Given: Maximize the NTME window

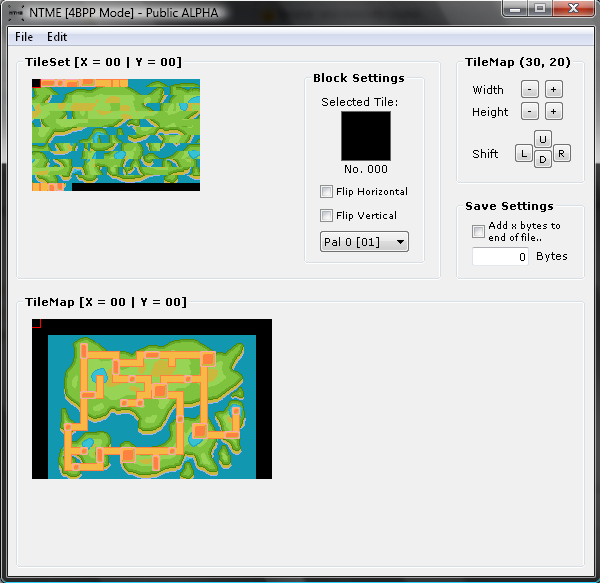Looking at the screenshot, I should (540, 8).
